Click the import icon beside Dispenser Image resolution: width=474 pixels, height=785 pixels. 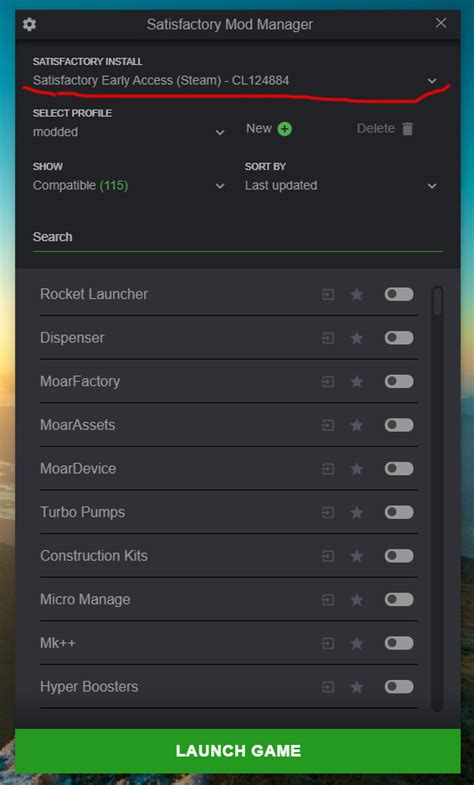click(327, 338)
